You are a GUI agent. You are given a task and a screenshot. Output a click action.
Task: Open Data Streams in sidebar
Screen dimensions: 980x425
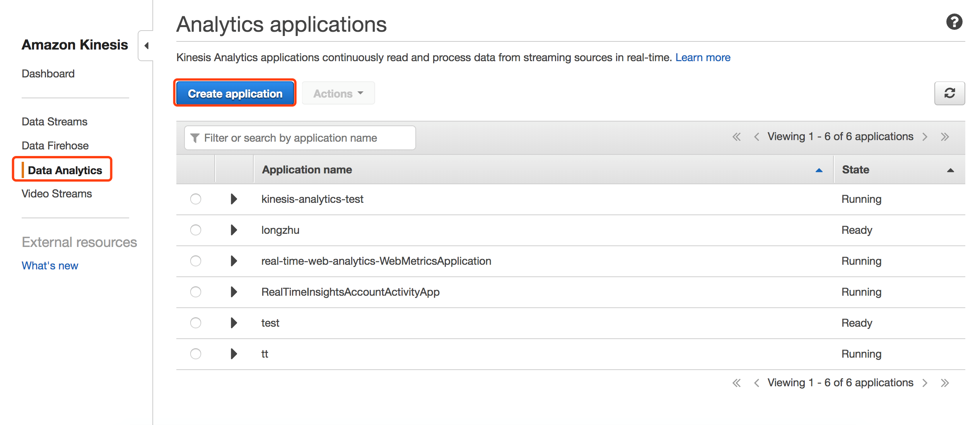[x=55, y=122]
